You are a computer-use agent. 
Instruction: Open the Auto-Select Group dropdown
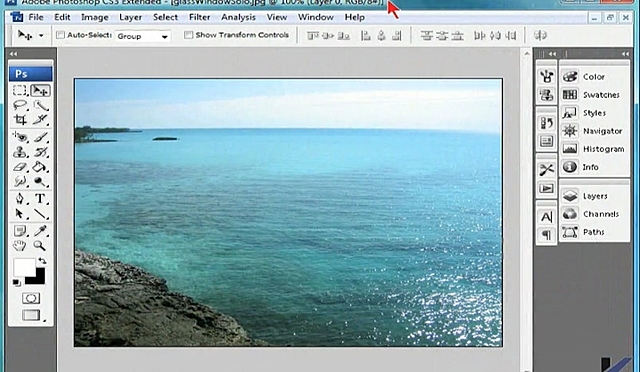[142, 36]
